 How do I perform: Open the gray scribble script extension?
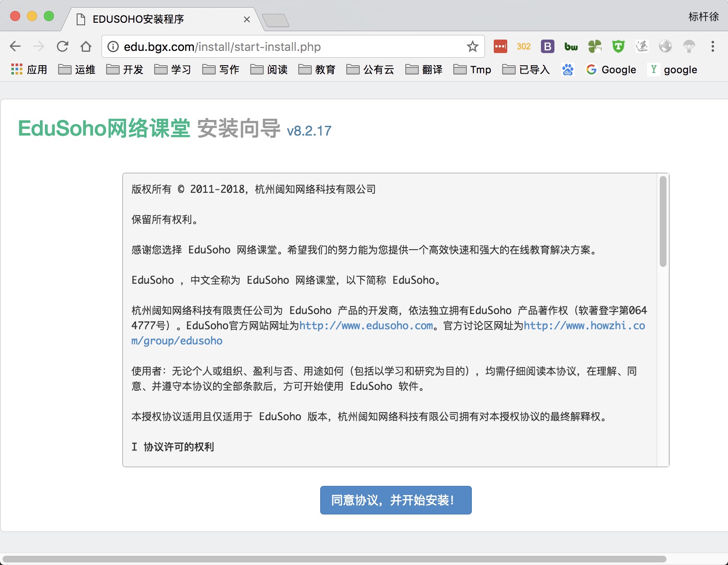(x=642, y=46)
